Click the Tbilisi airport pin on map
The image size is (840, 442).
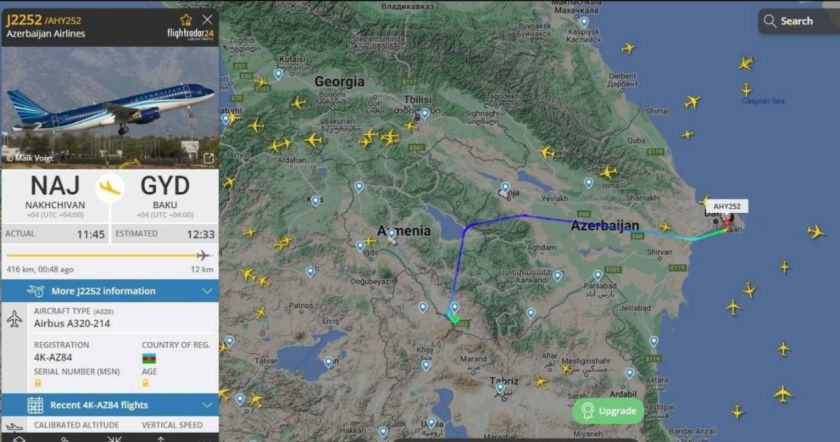point(425,114)
